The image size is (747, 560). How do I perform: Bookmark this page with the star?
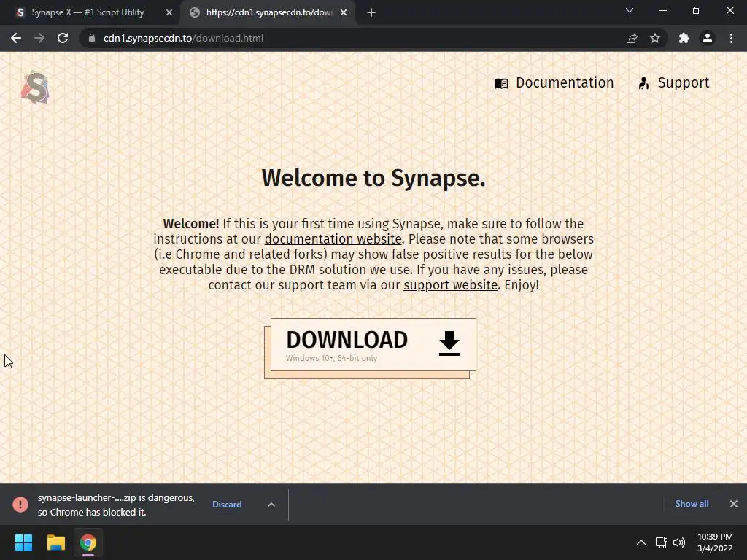[655, 38]
